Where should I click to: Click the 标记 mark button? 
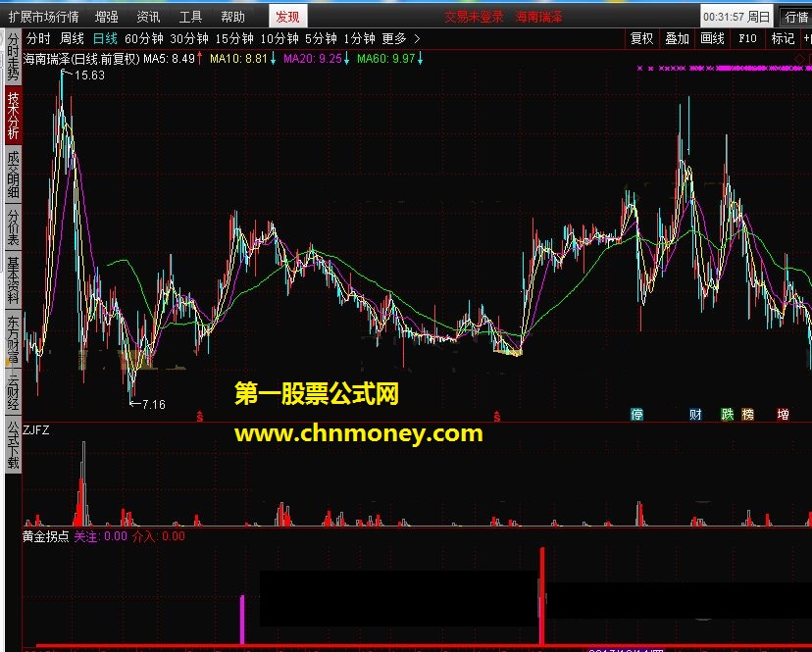point(783,39)
